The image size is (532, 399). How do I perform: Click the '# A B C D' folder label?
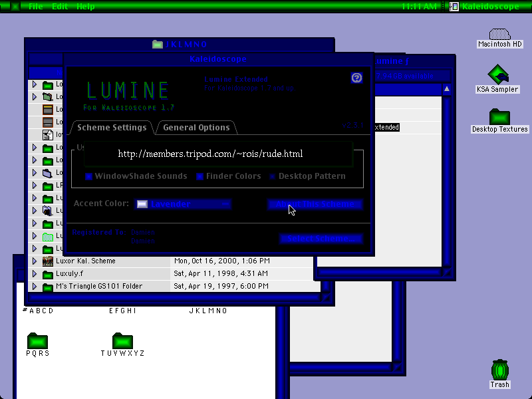click(38, 311)
